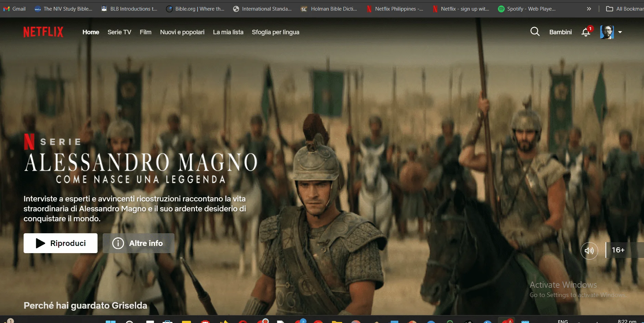The image size is (644, 323).
Task: Click the profile avatar picture
Action: tap(607, 32)
